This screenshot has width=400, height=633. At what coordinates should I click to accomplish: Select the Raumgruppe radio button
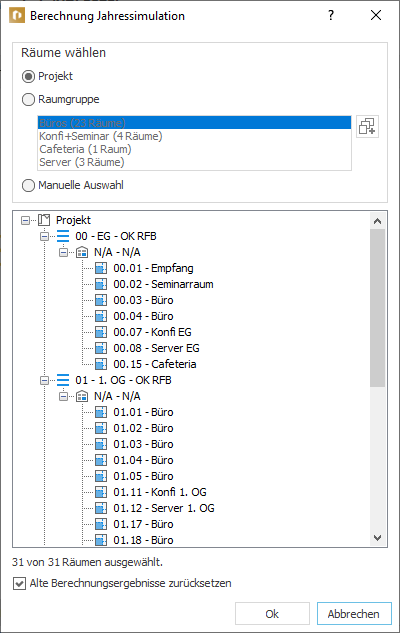[x=28, y=99]
